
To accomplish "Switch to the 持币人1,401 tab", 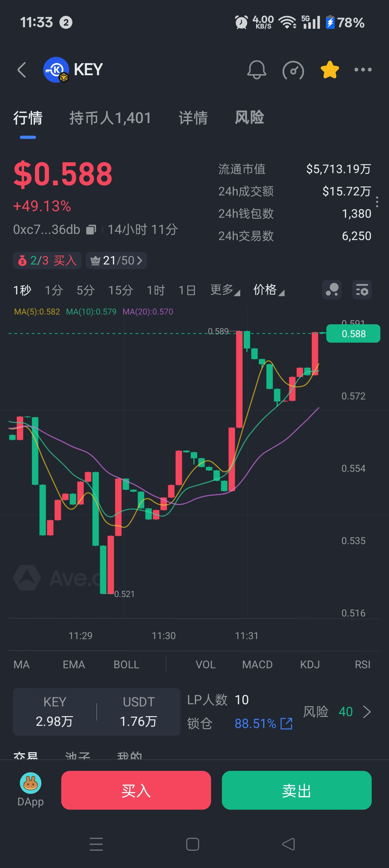I will 110,118.
